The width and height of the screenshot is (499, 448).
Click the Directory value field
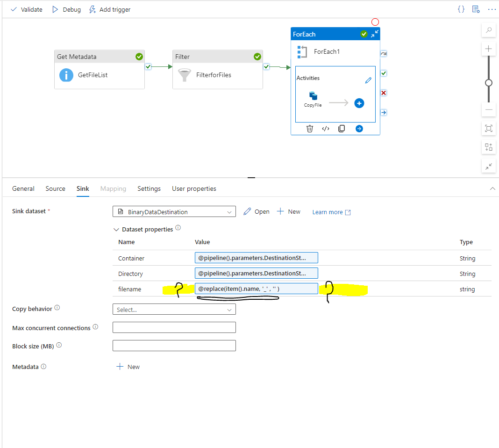256,273
